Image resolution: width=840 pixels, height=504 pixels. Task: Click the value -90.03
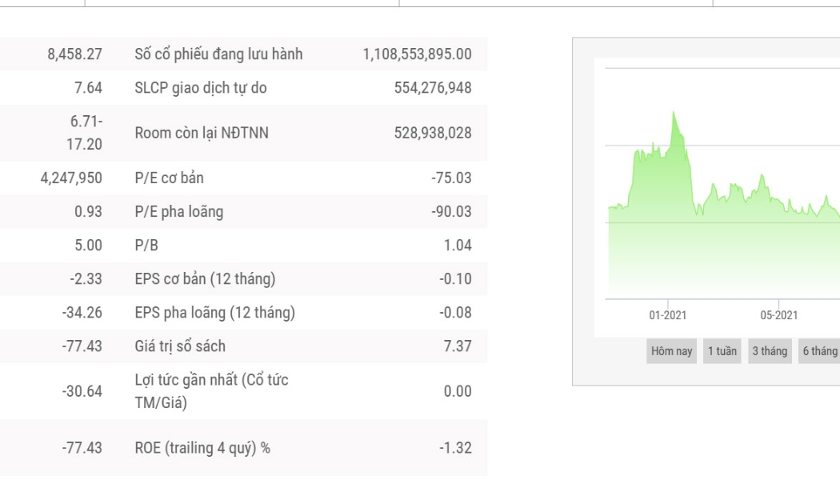tap(452, 211)
